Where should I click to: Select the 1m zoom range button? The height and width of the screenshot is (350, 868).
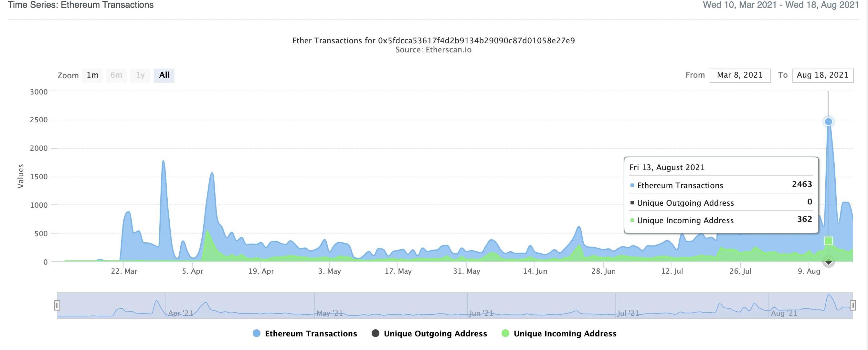[x=92, y=75]
